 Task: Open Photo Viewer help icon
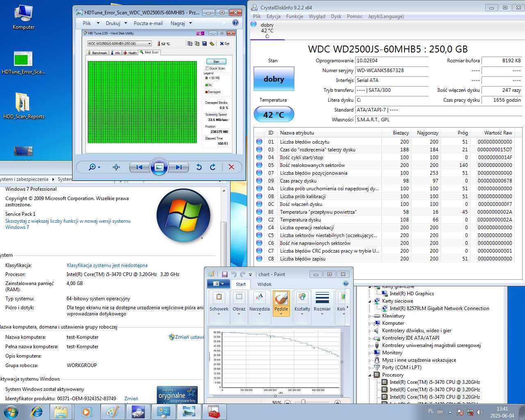[x=235, y=23]
